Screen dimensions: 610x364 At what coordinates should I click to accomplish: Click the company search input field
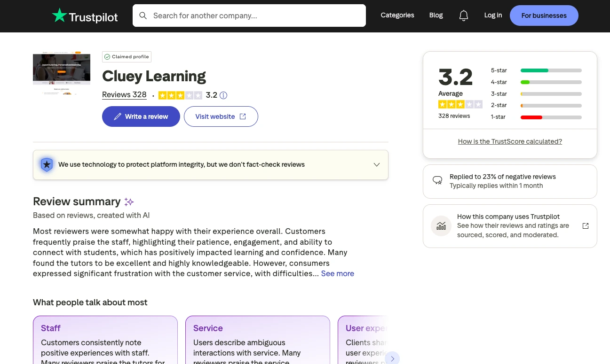tap(249, 15)
